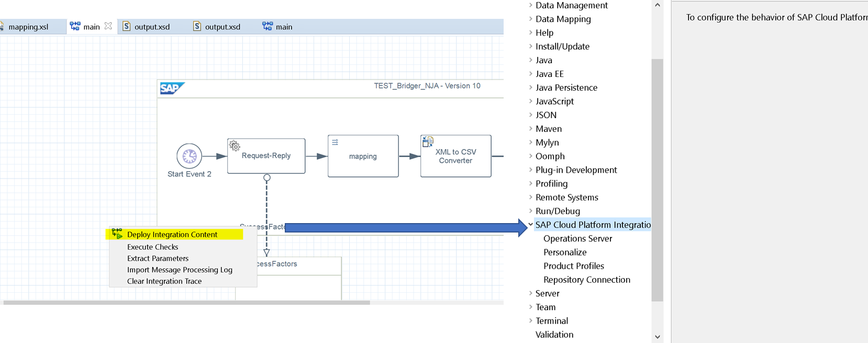
Task: Expand the Team preferences node
Action: click(530, 307)
